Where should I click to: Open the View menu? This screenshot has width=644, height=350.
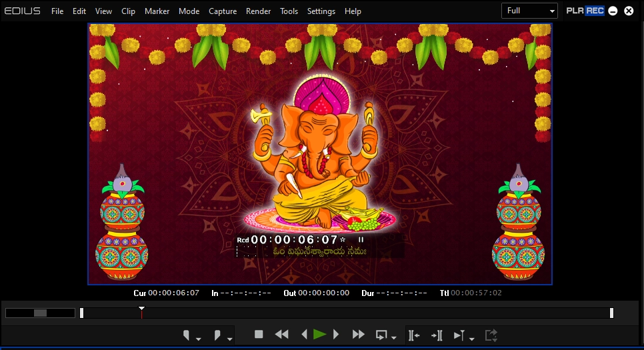pyautogui.click(x=103, y=11)
